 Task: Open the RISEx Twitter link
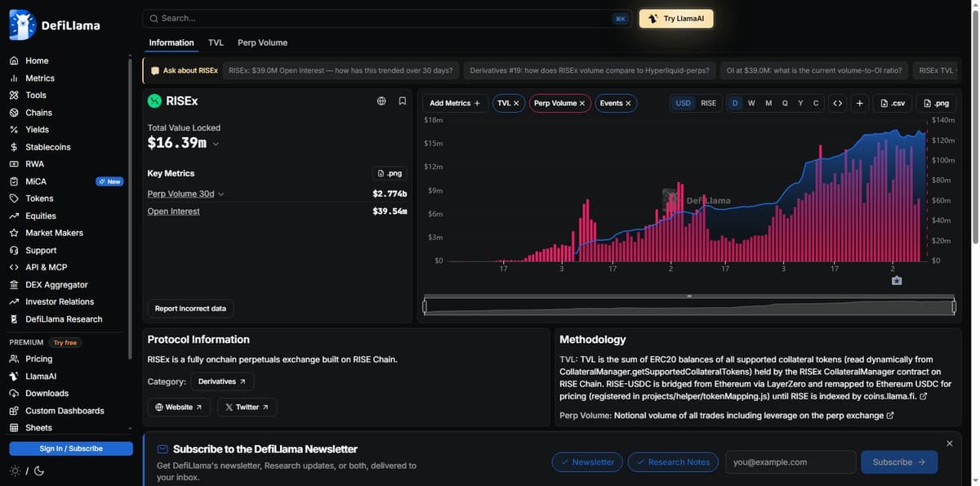click(247, 407)
